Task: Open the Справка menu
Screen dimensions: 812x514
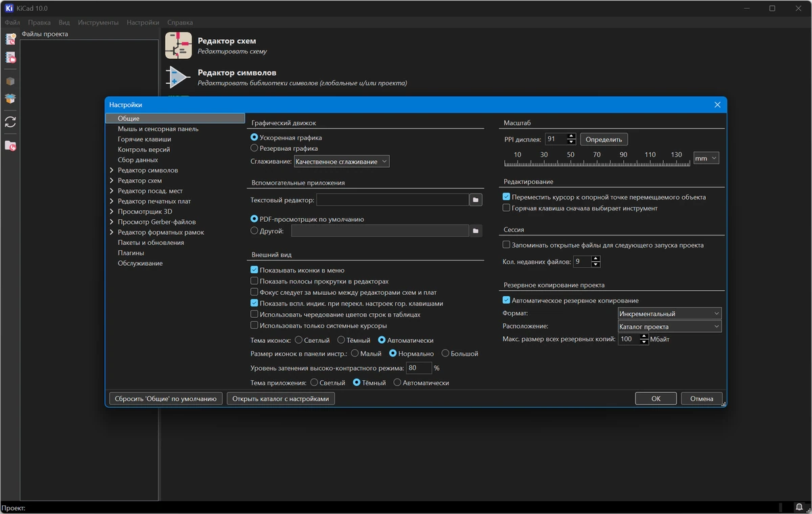Action: tap(180, 22)
